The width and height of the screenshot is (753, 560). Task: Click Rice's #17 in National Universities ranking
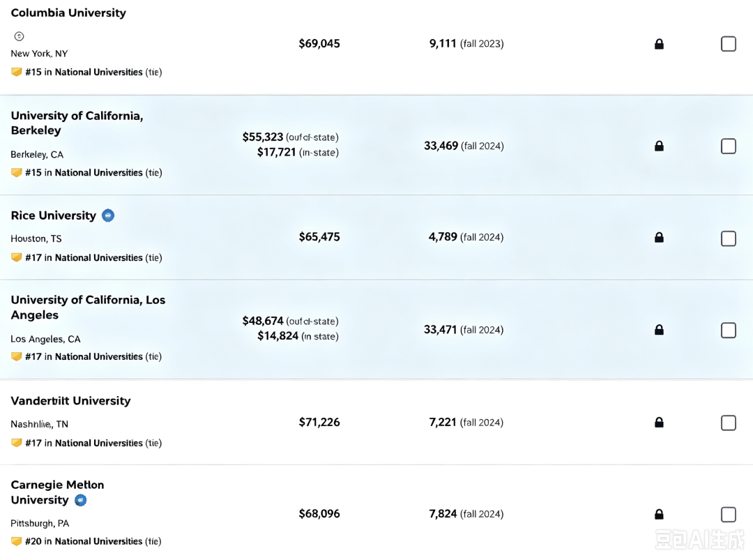[93, 257]
